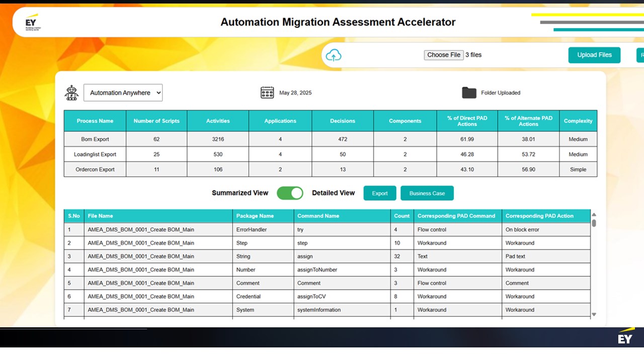Screen dimensions: 644x362
Task: Click the Choose File button
Action: 444,55
